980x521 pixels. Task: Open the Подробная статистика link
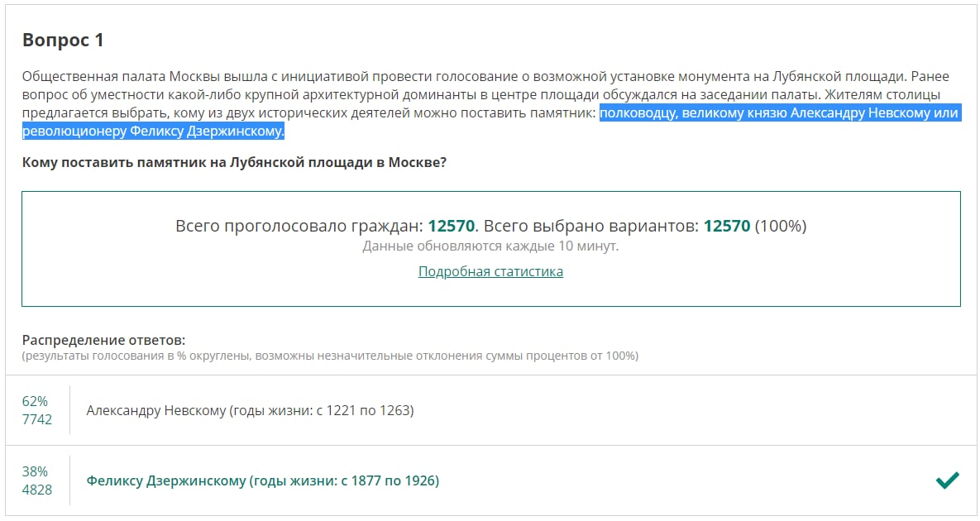click(x=490, y=271)
